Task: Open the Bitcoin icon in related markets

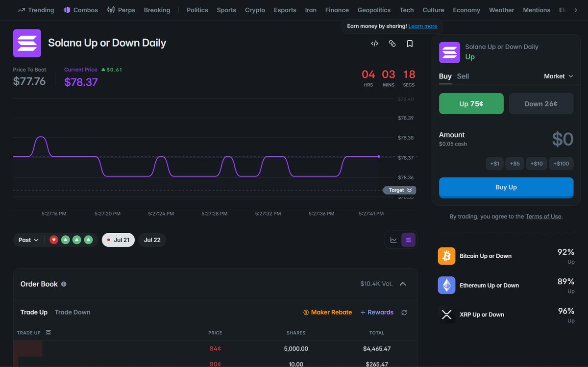Action: pyautogui.click(x=446, y=256)
